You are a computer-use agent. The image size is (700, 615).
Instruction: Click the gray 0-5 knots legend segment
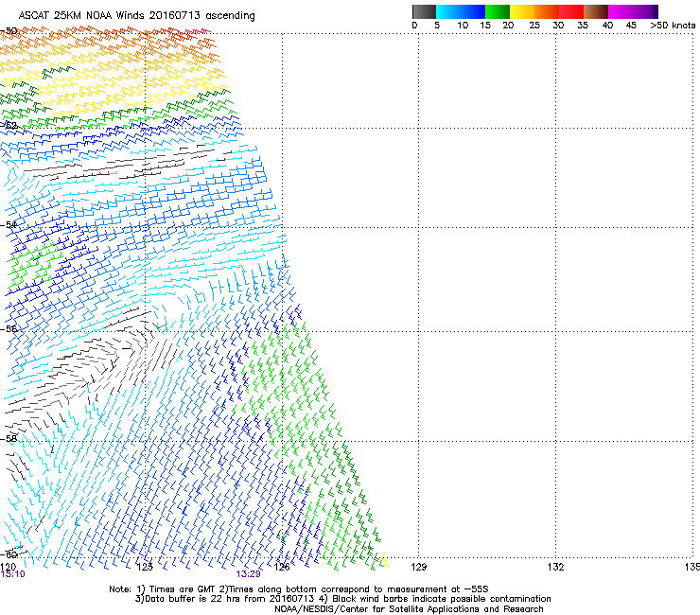tap(424, 11)
